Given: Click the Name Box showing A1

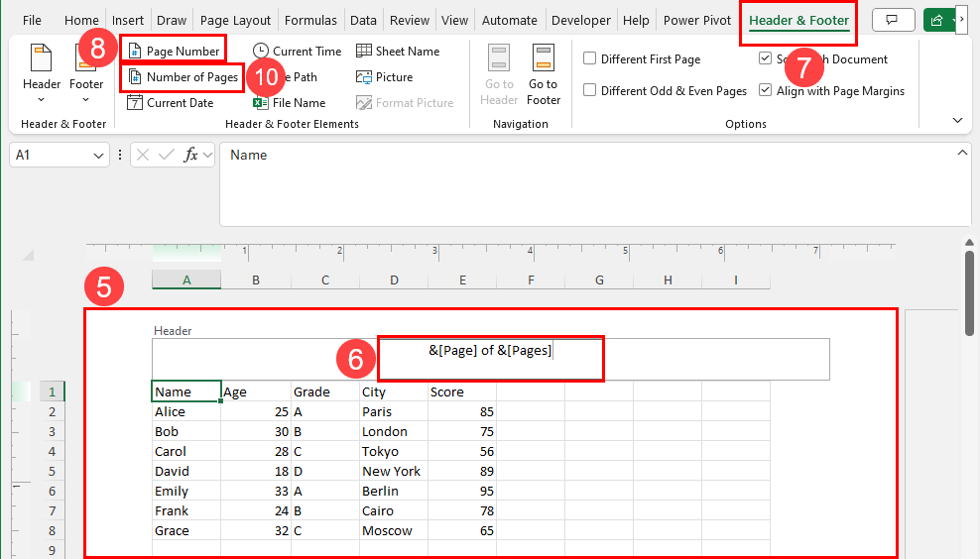Looking at the screenshot, I should coord(50,155).
